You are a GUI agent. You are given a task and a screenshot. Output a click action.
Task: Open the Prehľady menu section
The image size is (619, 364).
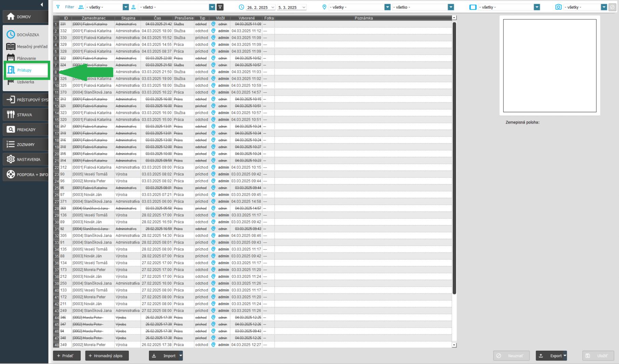[x=25, y=130]
